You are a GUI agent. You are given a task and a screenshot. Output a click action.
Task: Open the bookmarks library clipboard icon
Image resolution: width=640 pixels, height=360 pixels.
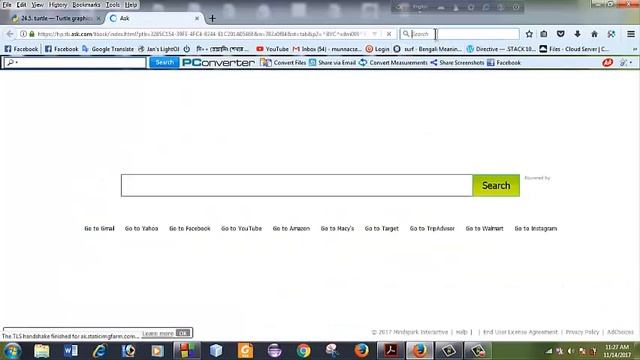pyautogui.click(x=544, y=34)
